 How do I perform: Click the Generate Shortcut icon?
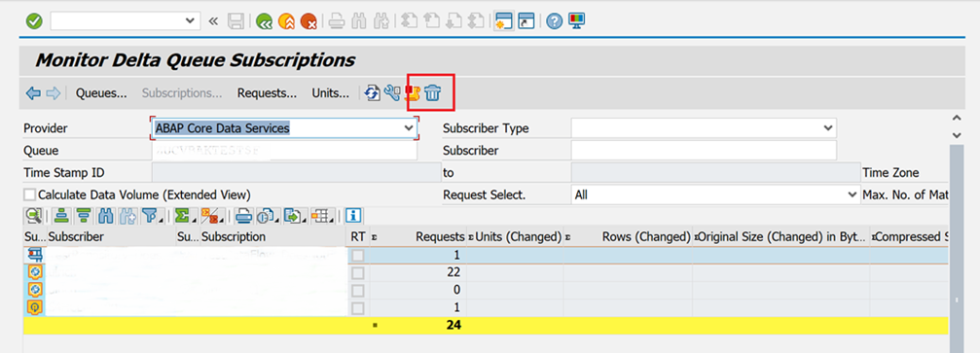[x=526, y=21]
